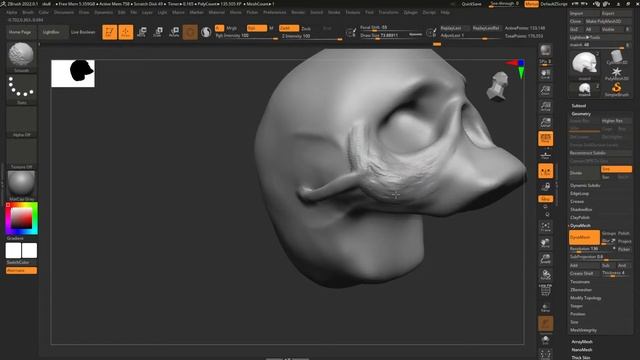Expand the ZRemesher subsection
Viewport: 640px width, 360px height.
pos(581,290)
